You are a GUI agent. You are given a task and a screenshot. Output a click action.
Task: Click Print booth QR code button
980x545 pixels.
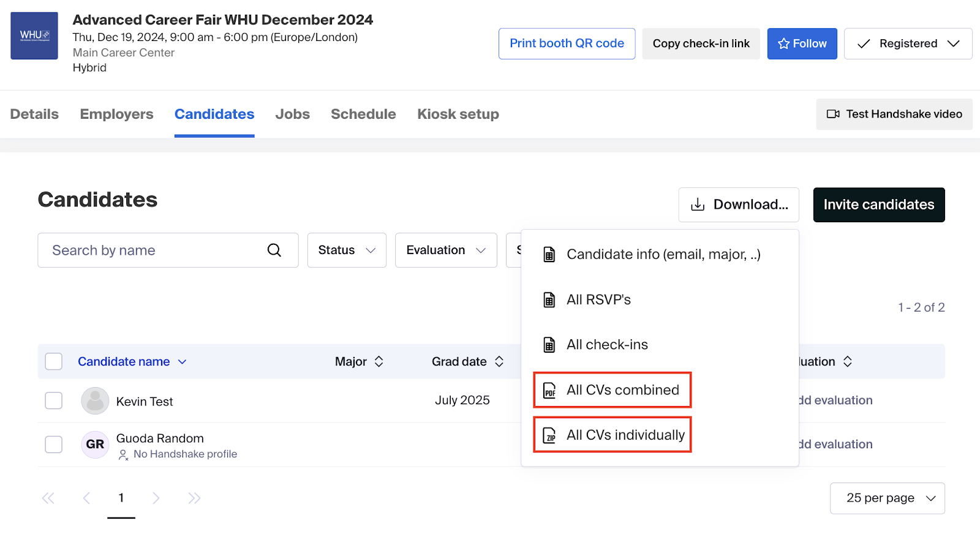pos(567,43)
